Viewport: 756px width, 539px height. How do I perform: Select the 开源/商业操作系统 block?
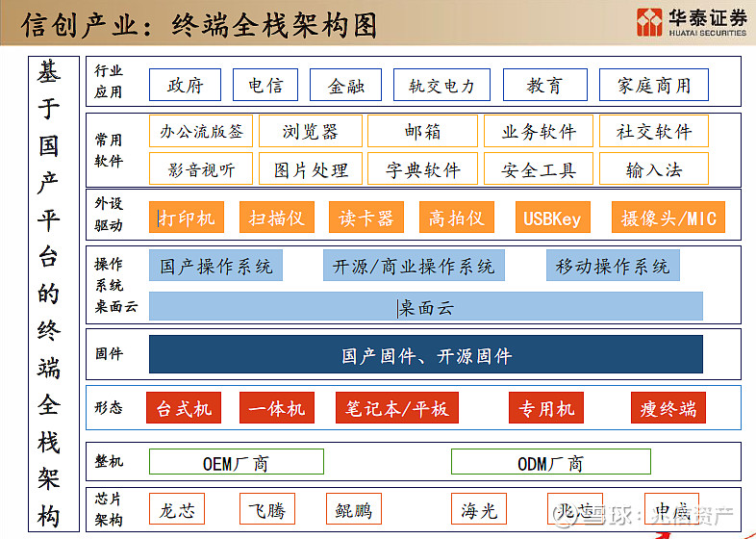pyautogui.click(x=414, y=265)
